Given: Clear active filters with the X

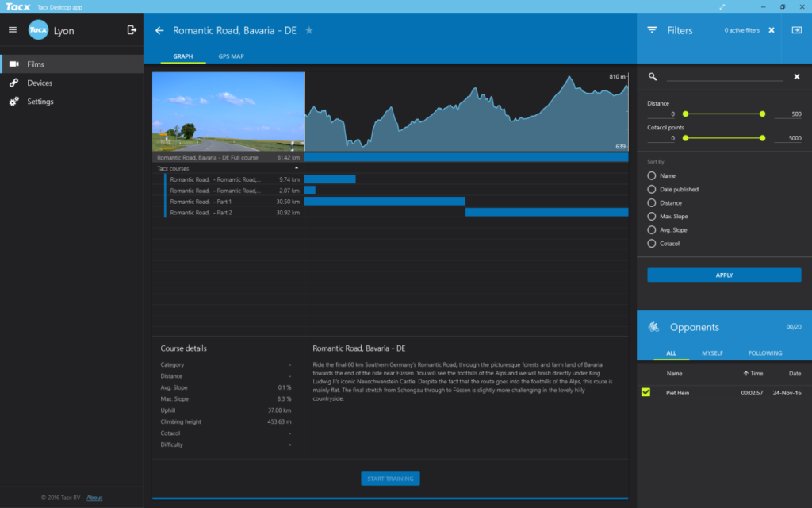Looking at the screenshot, I should tap(772, 30).
